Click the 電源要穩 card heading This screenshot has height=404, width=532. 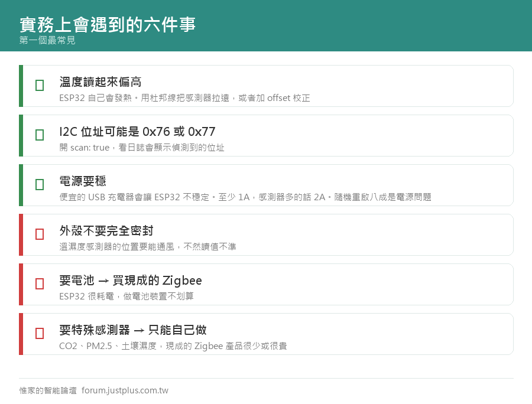(83, 181)
